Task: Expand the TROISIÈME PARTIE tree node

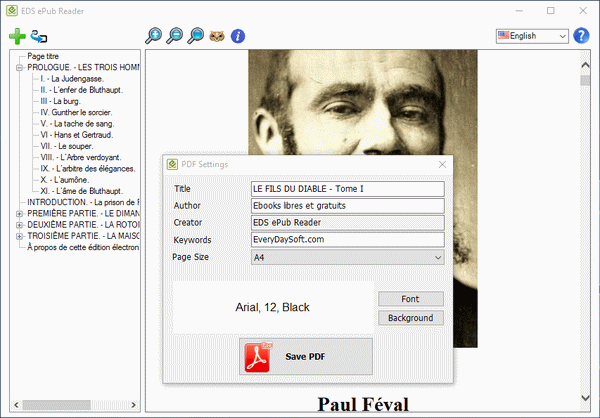Action: pyautogui.click(x=19, y=236)
